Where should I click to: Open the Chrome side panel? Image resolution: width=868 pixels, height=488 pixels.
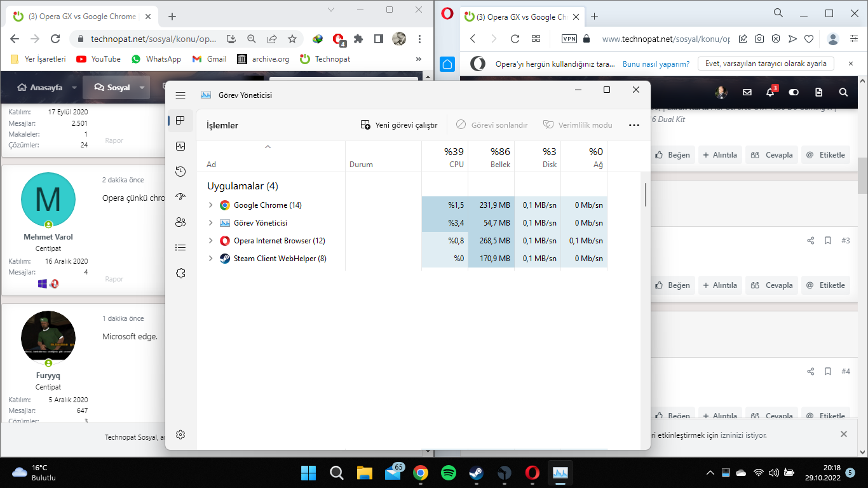379,39
